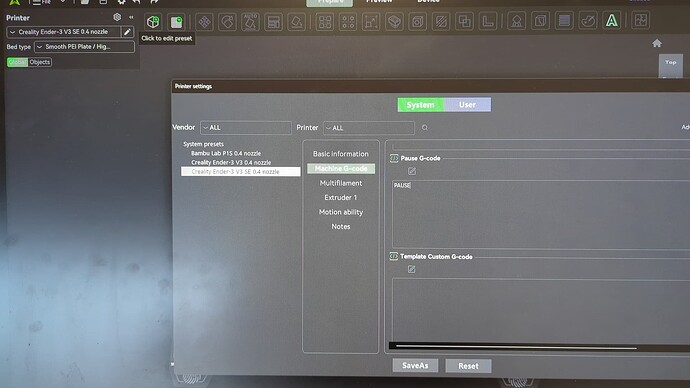Image resolution: width=690 pixels, height=388 pixels.
Task: Open the Vendor ALL dropdown
Action: [246, 128]
